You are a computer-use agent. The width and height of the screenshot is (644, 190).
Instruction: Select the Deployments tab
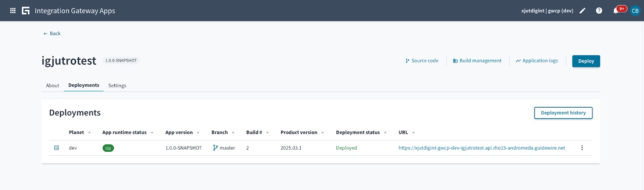(x=84, y=86)
